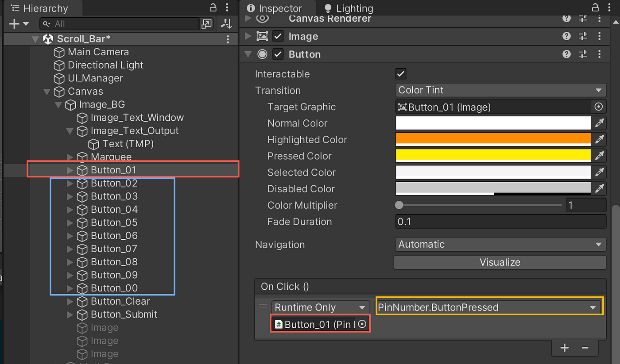Image resolution: width=620 pixels, height=364 pixels.
Task: Expand the Button_Submit tree node
Action: tap(70, 314)
